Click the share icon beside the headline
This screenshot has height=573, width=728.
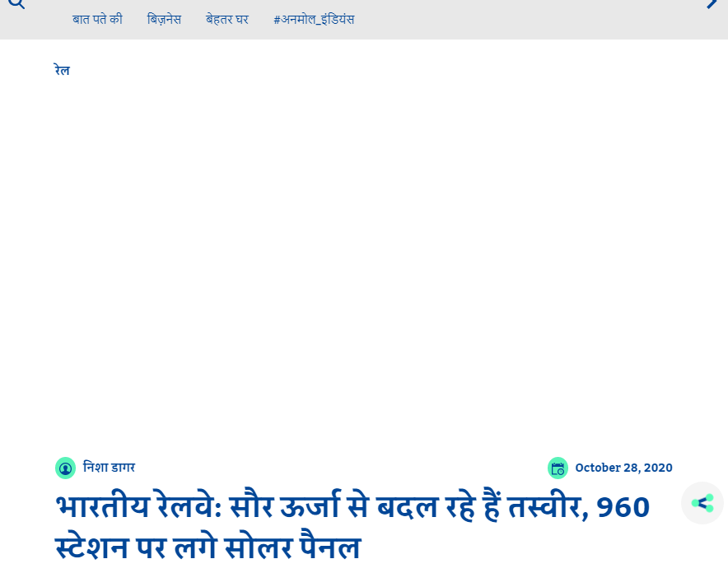702,503
